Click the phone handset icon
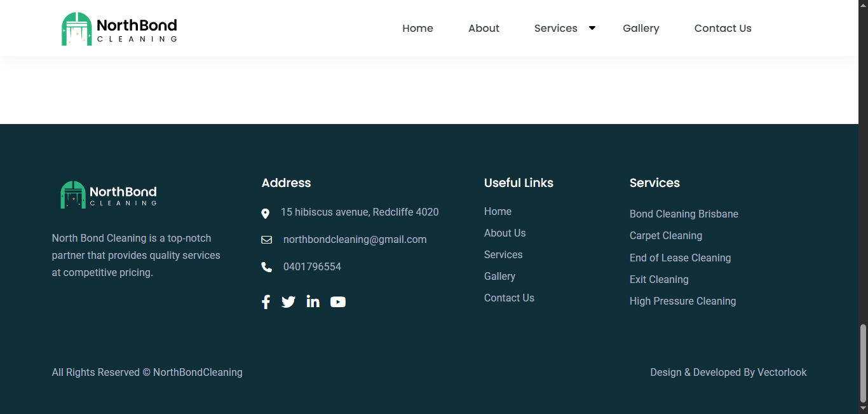Screen dimensions: 868x414 (x=266, y=267)
